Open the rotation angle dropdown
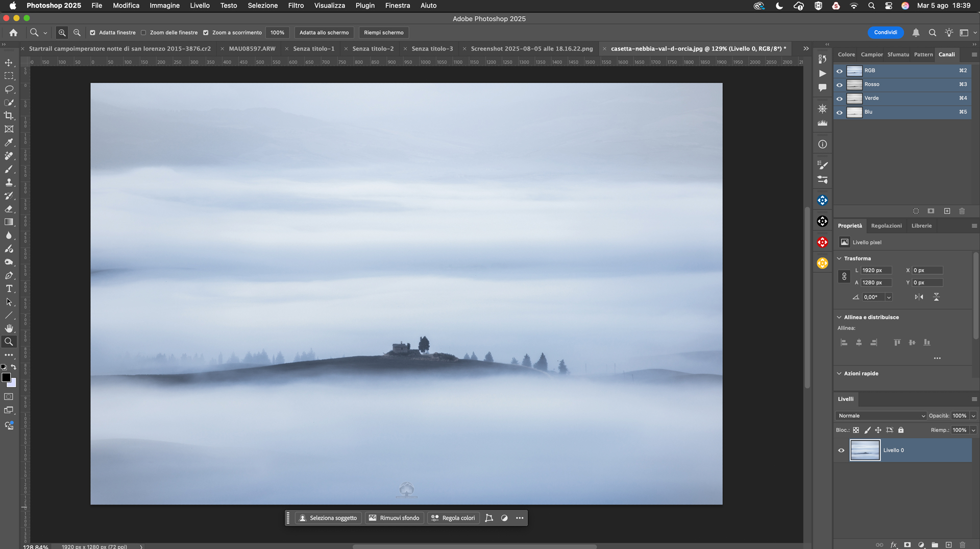 point(889,297)
